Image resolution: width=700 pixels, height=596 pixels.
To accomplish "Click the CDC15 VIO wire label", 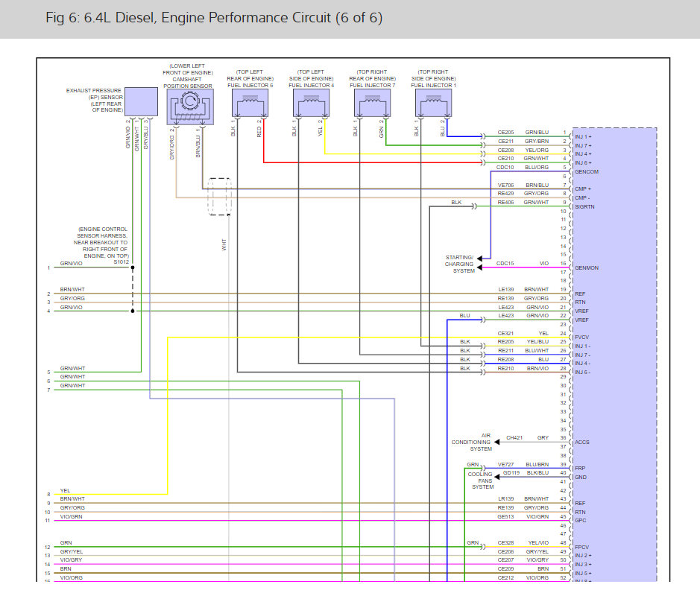I will (523, 263).
